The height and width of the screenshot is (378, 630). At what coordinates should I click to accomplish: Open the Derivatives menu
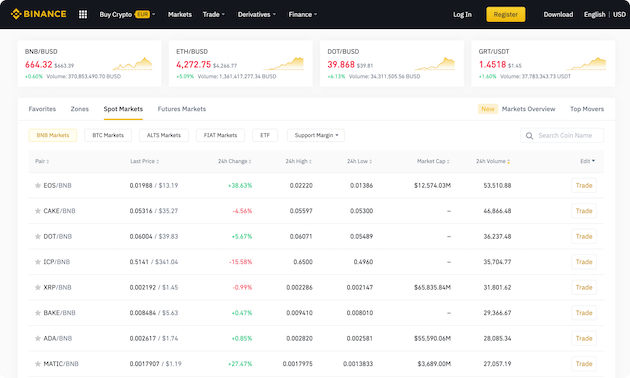(x=257, y=14)
